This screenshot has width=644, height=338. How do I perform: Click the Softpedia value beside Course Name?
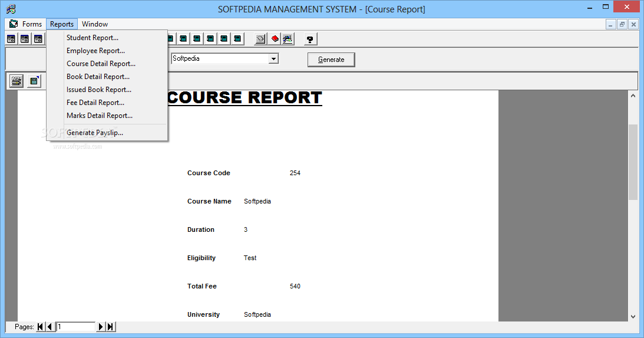tap(257, 202)
